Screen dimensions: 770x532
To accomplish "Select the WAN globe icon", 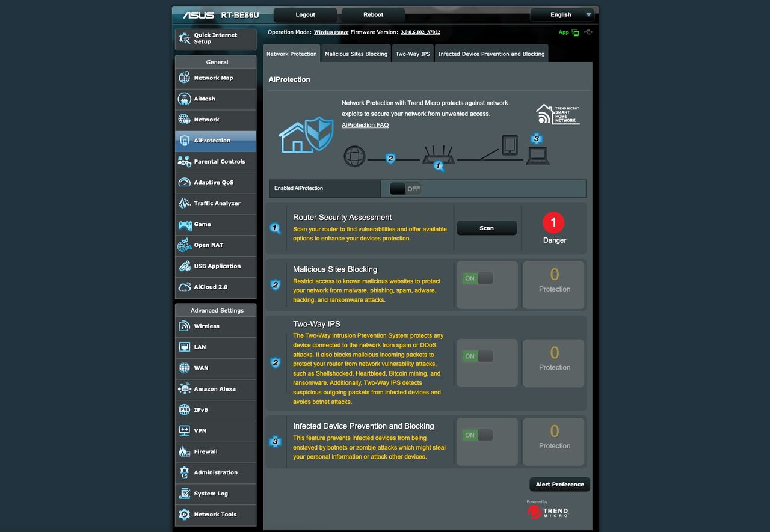I will click(x=185, y=368).
